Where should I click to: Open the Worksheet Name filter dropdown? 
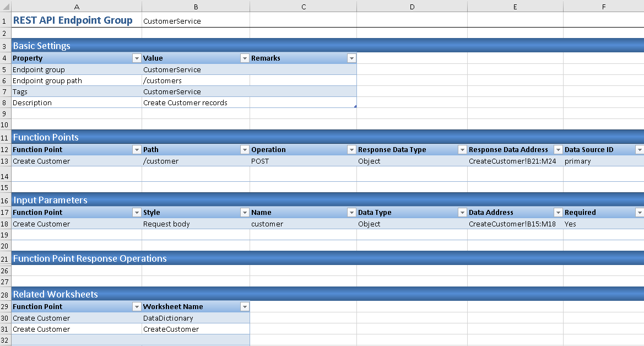point(245,307)
